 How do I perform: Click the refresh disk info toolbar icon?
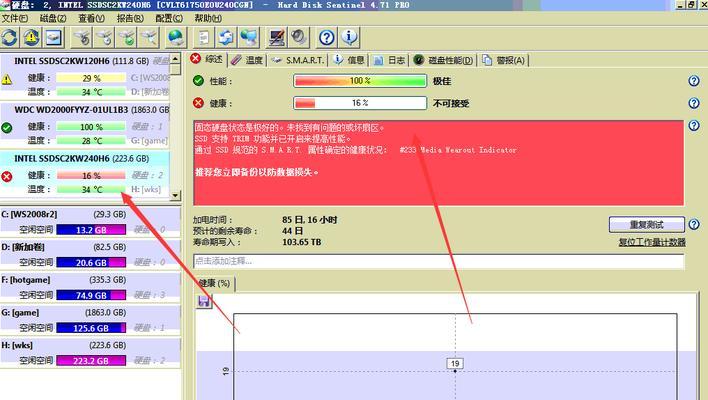9,37
